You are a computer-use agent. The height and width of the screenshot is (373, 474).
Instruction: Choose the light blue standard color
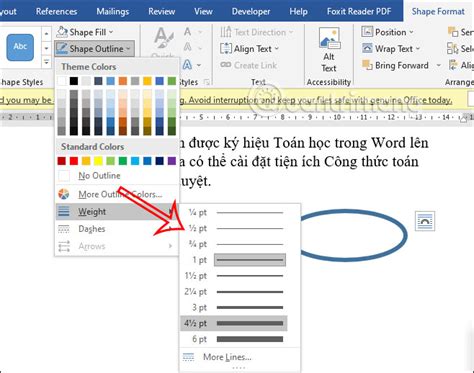[x=135, y=161]
